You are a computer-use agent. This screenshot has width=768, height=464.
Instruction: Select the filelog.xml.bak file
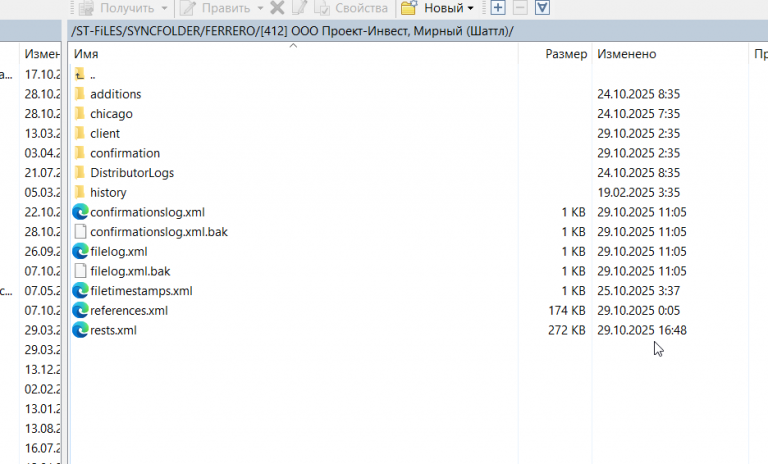[x=122, y=271]
